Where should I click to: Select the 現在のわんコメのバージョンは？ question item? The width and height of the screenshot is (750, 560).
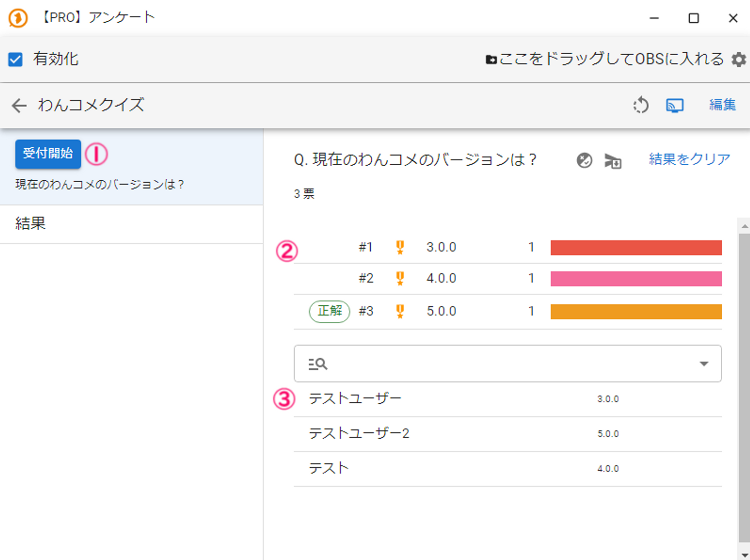(x=100, y=184)
